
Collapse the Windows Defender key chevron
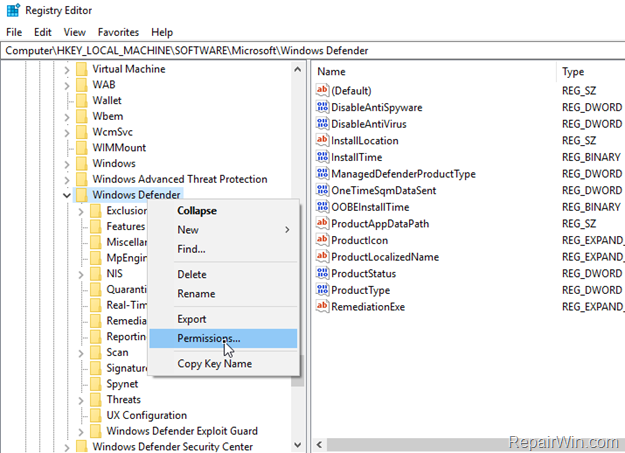(x=67, y=195)
